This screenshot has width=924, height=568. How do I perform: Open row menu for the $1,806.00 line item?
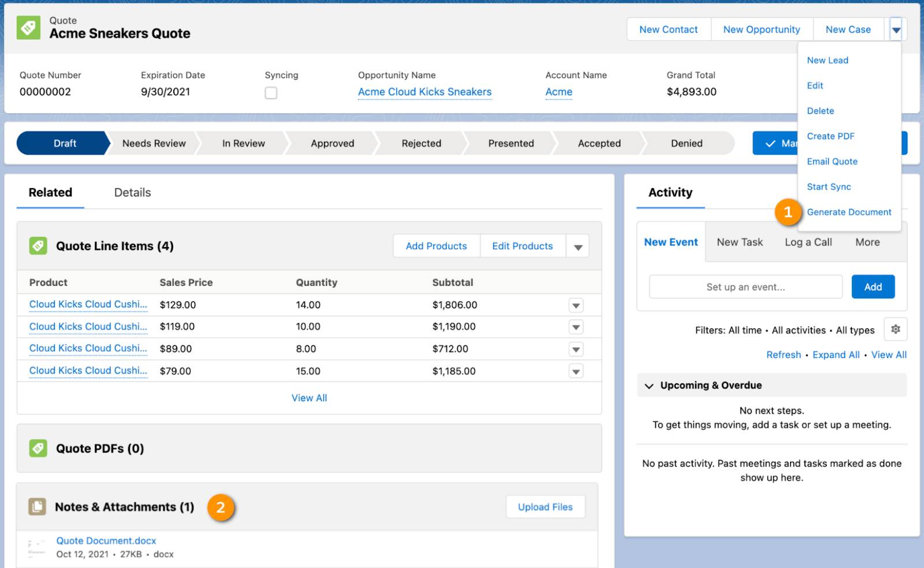[576, 305]
